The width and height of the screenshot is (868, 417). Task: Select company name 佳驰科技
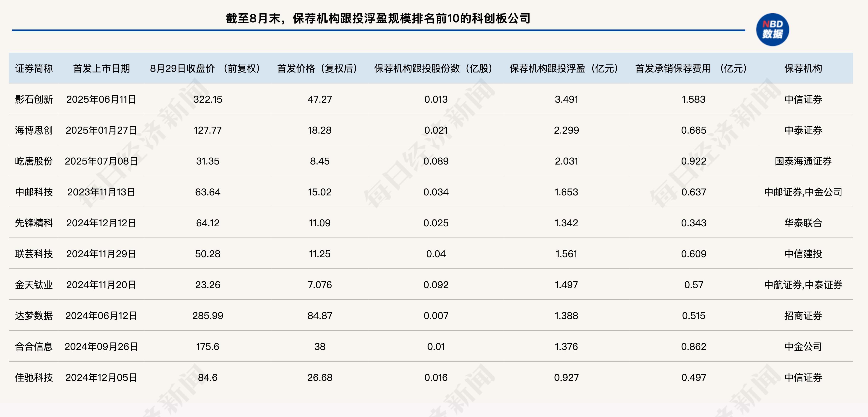pos(33,377)
